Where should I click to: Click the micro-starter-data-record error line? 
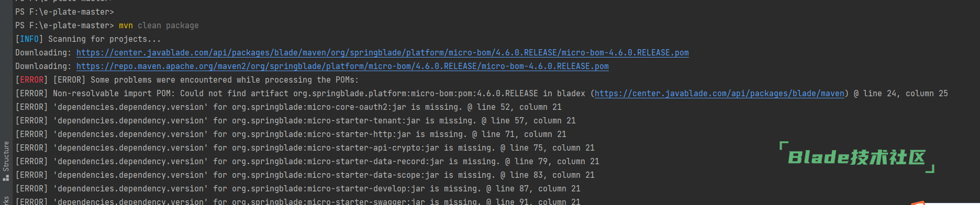tap(307, 162)
